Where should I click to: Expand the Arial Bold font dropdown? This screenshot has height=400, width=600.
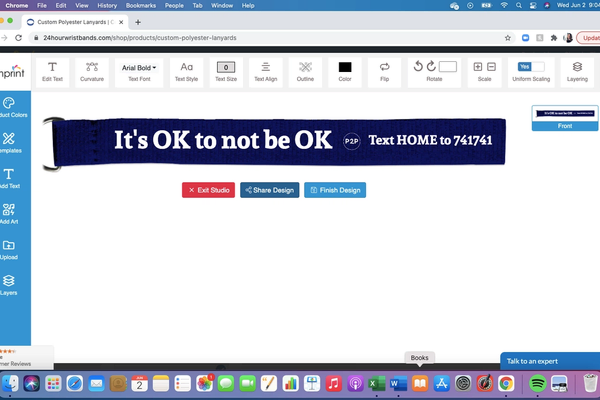coord(139,67)
